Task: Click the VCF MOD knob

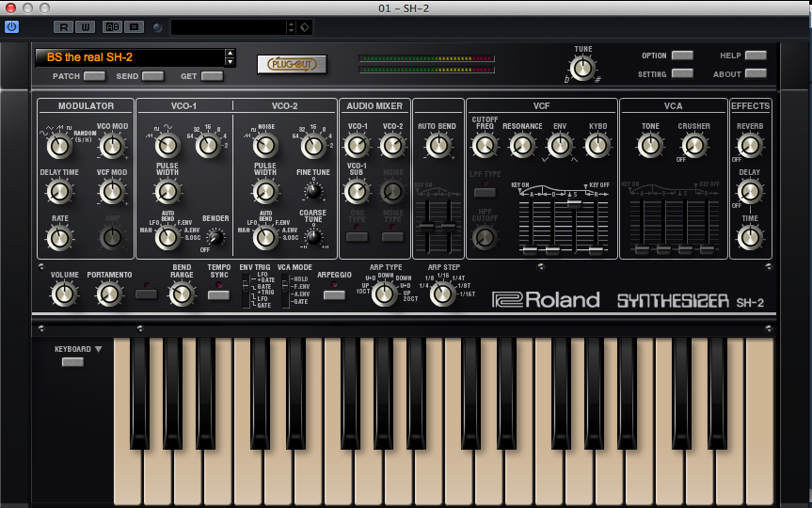Action: click(x=112, y=192)
